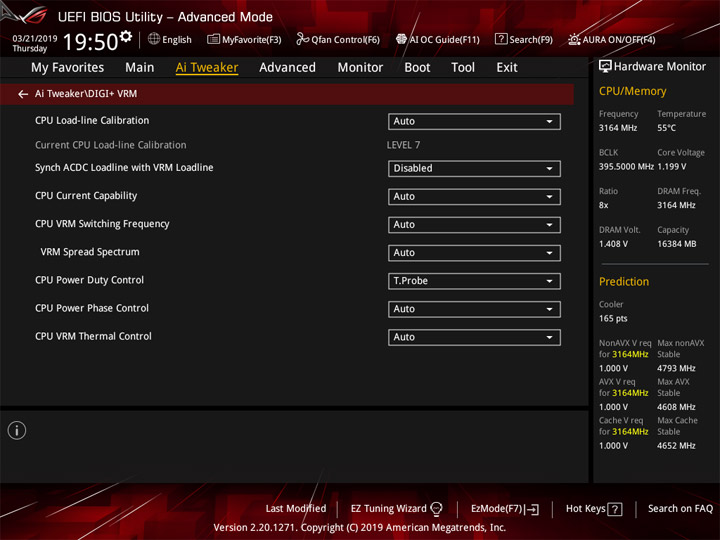Open CPU VRM Switching Frequency dropdown
Image resolution: width=720 pixels, height=540 pixels.
(474, 225)
